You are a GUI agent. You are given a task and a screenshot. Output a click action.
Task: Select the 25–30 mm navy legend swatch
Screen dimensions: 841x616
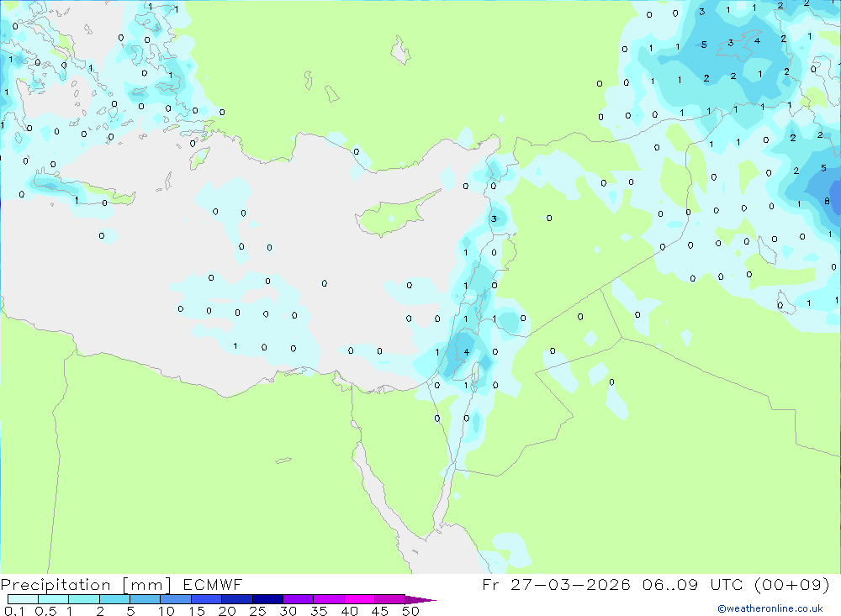(267, 599)
